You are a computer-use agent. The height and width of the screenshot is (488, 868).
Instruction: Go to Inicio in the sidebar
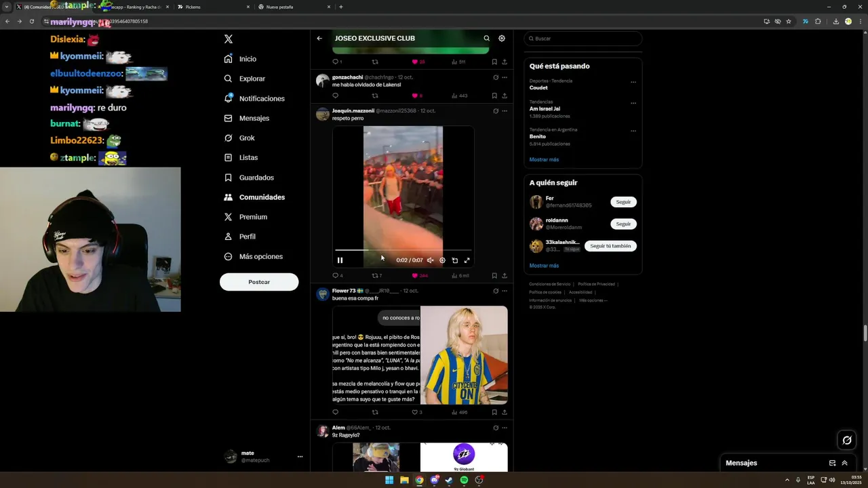[240, 59]
